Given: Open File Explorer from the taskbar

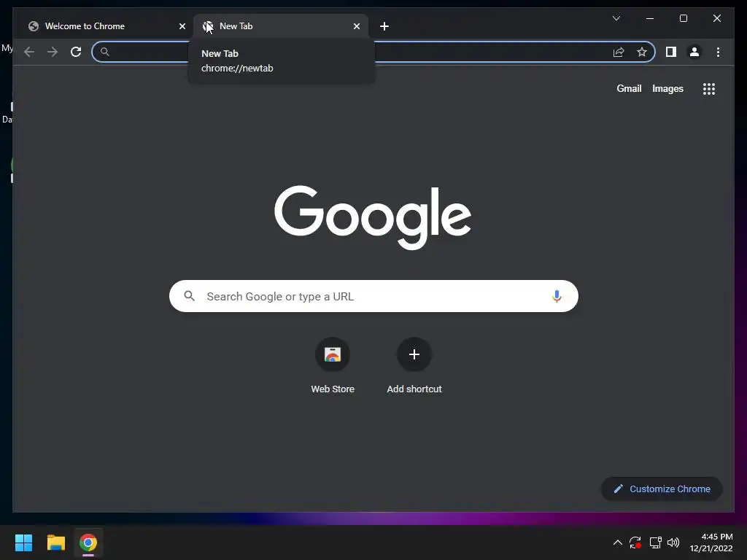Looking at the screenshot, I should [55, 542].
